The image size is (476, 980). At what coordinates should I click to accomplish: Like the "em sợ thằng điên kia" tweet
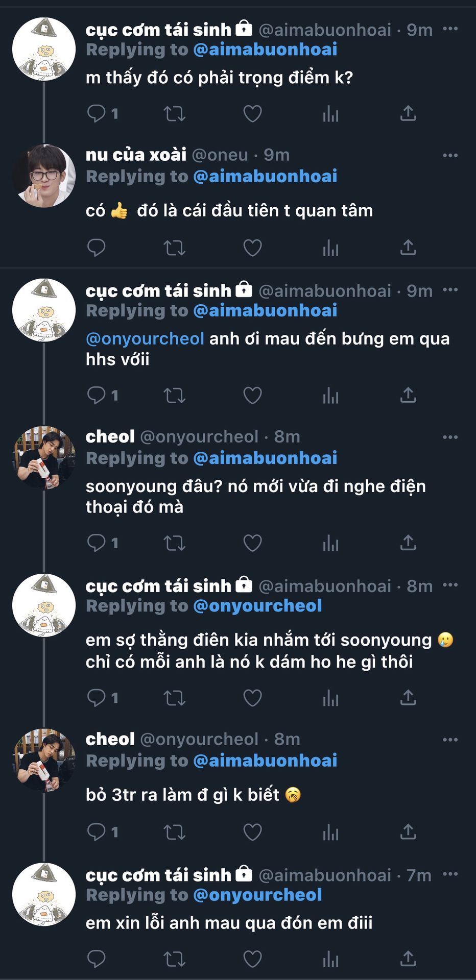coord(252,697)
